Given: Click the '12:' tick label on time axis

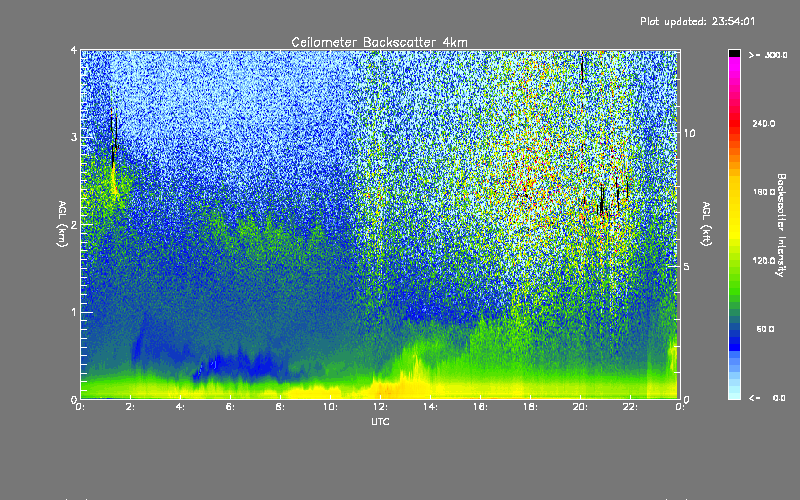Looking at the screenshot, I should [x=381, y=407].
